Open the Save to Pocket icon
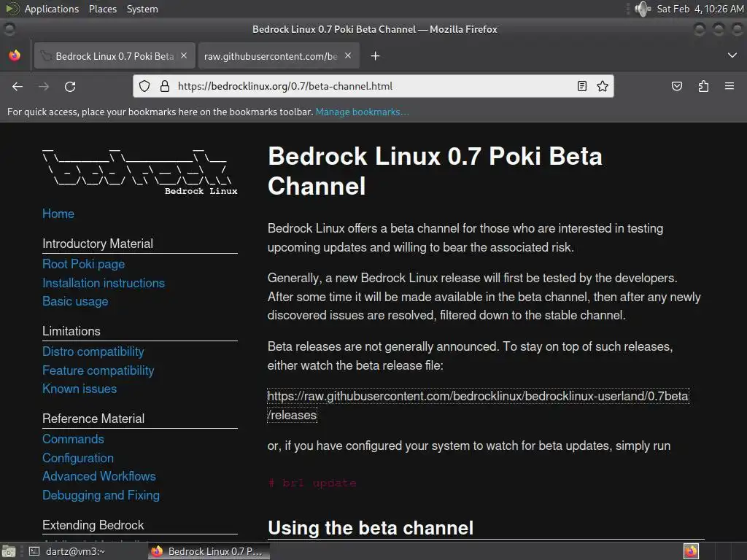This screenshot has height=560, width=747. [676, 86]
